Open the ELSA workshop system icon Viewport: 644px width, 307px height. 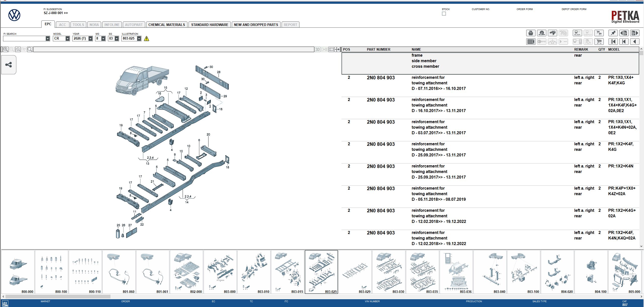(x=577, y=33)
